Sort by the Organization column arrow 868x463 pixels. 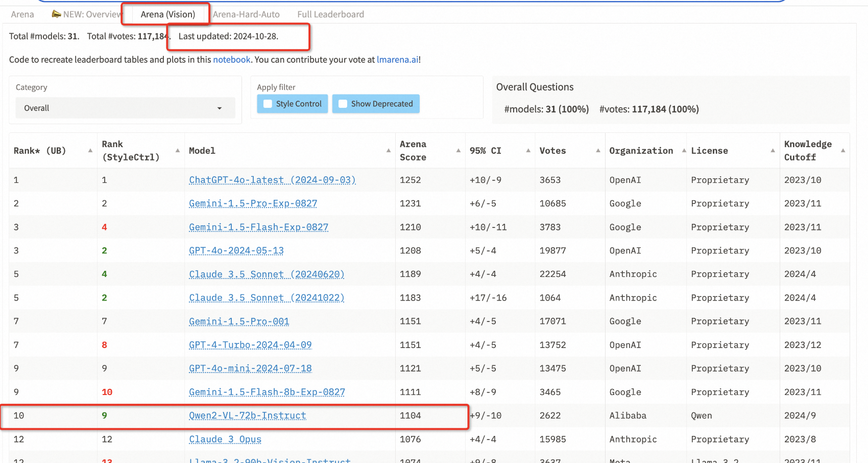click(684, 151)
